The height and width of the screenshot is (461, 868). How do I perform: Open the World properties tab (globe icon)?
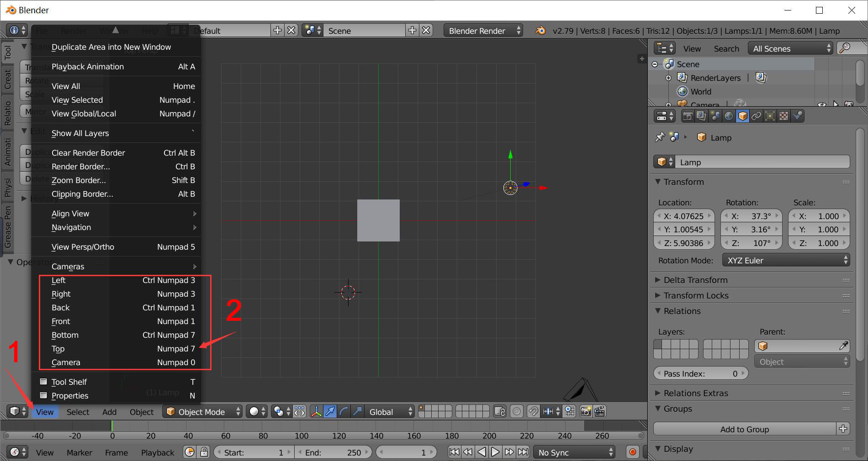(729, 116)
